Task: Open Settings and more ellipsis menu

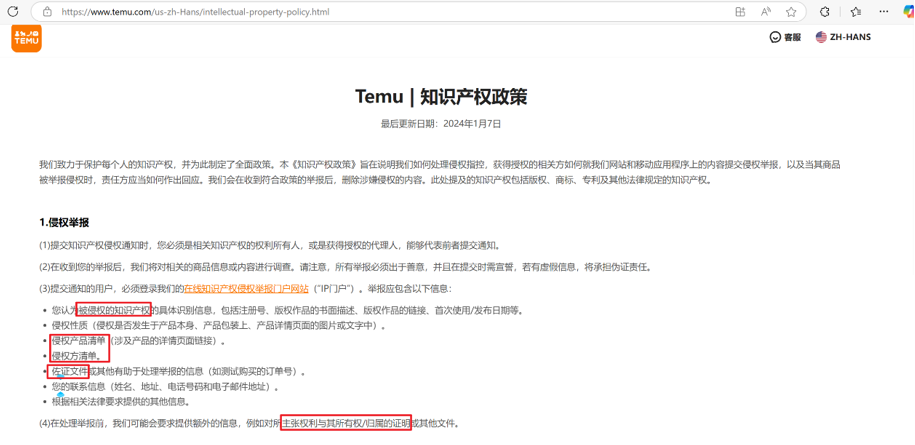Action: (x=881, y=12)
